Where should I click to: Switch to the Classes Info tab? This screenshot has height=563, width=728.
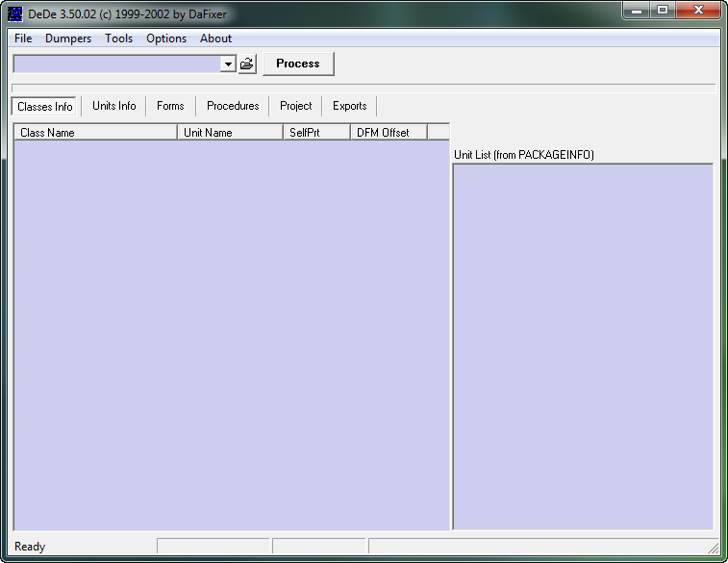[x=45, y=107]
